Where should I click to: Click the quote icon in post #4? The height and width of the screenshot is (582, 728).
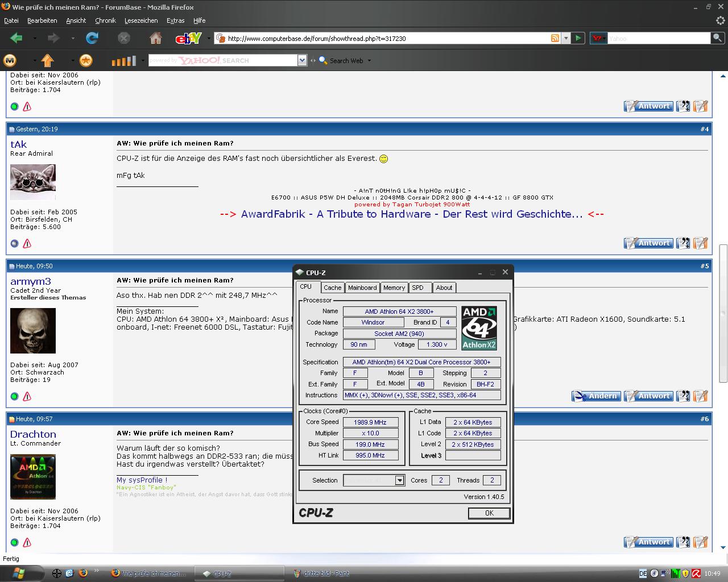click(x=684, y=243)
